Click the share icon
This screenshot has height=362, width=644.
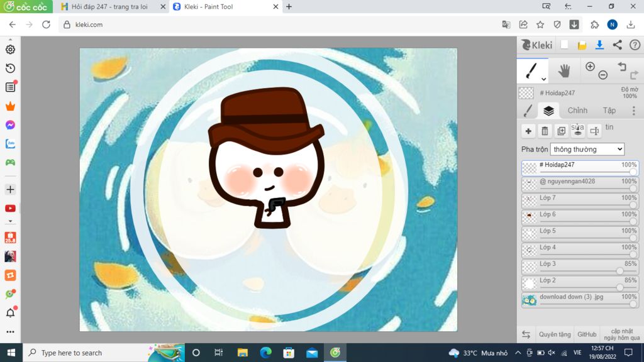tap(617, 45)
